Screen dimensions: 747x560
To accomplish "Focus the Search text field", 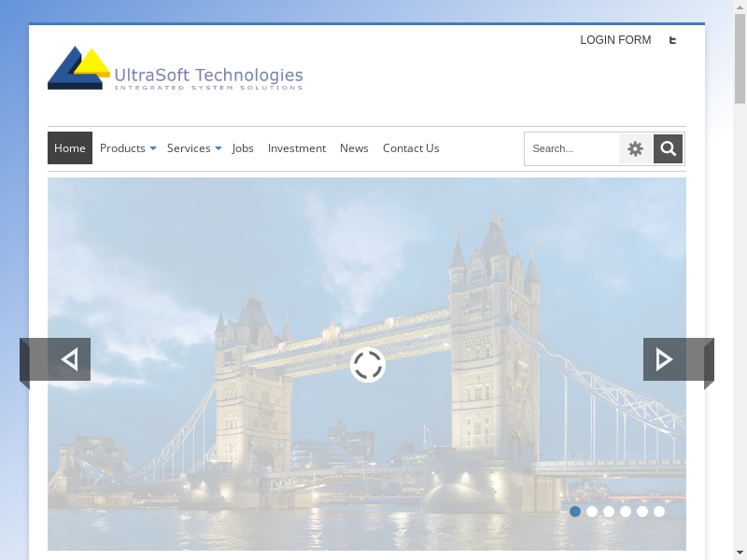I will (571, 148).
